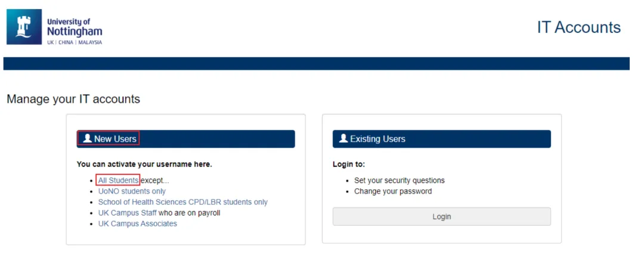Open the UK Campus Associates link
Image resolution: width=644 pixels, height=267 pixels.
[x=138, y=224]
